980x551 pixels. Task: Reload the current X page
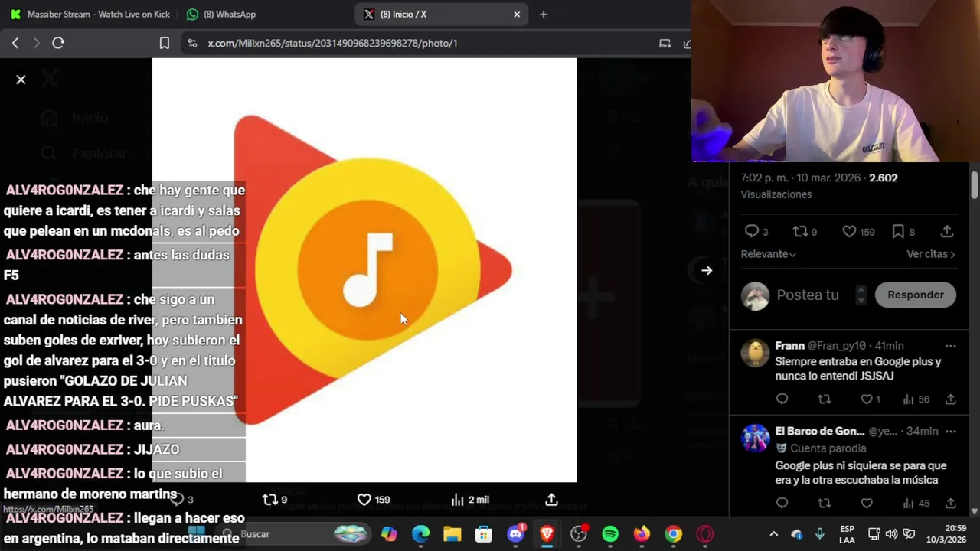58,44
